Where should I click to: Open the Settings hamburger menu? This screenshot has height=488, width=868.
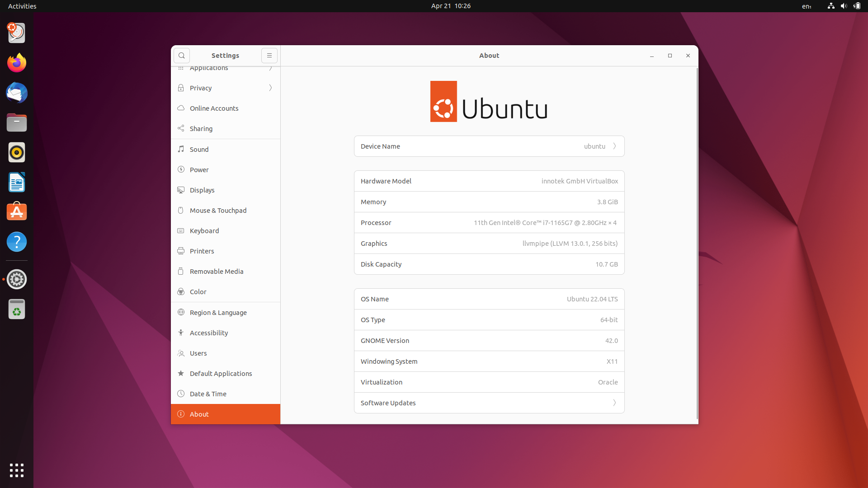tap(269, 56)
